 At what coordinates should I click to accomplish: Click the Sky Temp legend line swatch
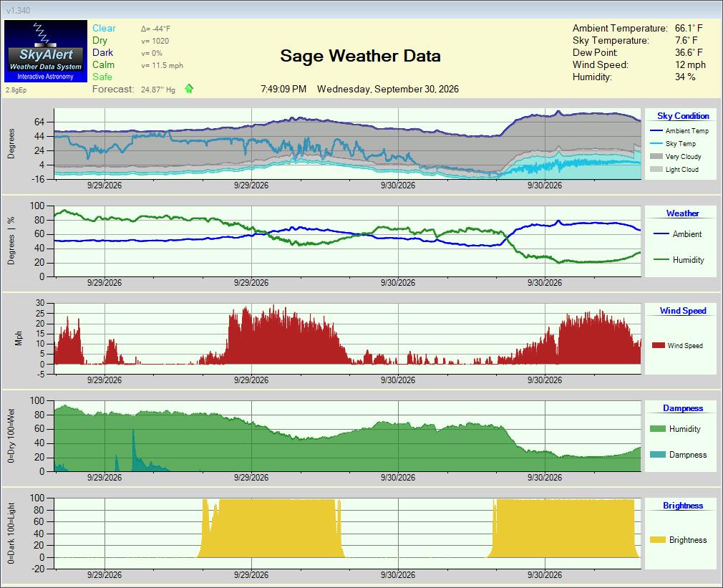pos(656,143)
